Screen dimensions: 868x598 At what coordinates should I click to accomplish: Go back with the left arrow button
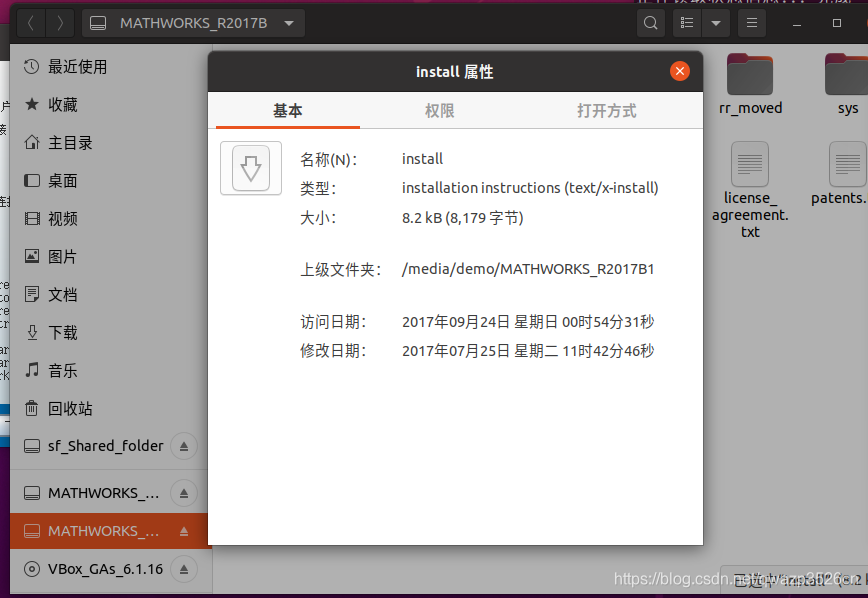(x=31, y=23)
